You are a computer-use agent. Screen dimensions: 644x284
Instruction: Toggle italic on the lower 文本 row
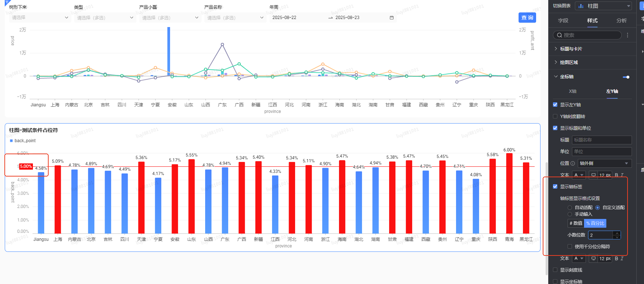622,258
